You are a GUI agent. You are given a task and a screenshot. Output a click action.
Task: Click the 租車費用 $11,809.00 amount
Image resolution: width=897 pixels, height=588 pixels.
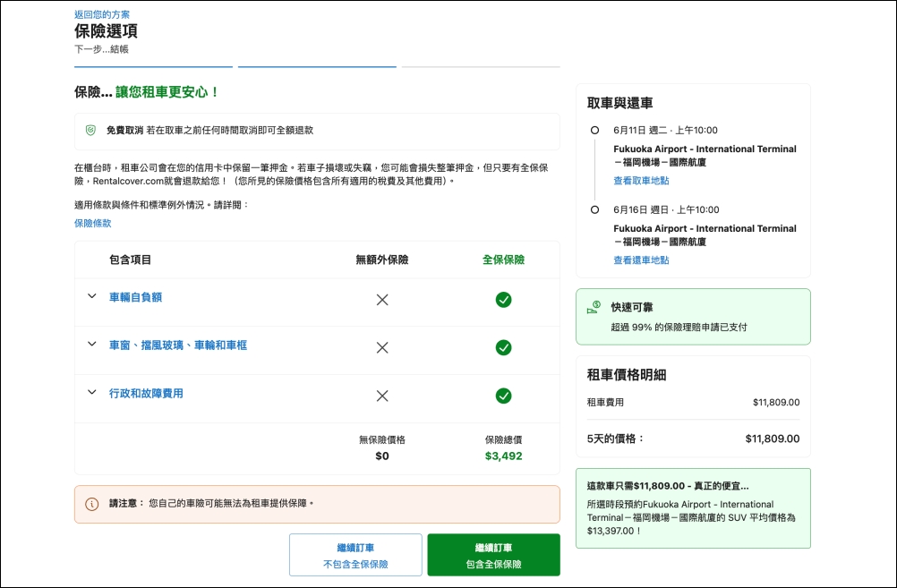coord(776,403)
